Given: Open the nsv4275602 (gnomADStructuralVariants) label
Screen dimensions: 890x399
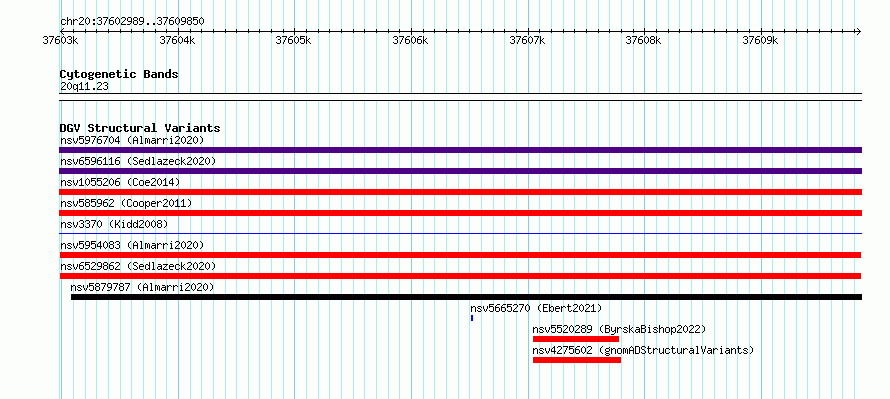Looking at the screenshot, I should point(643,350).
